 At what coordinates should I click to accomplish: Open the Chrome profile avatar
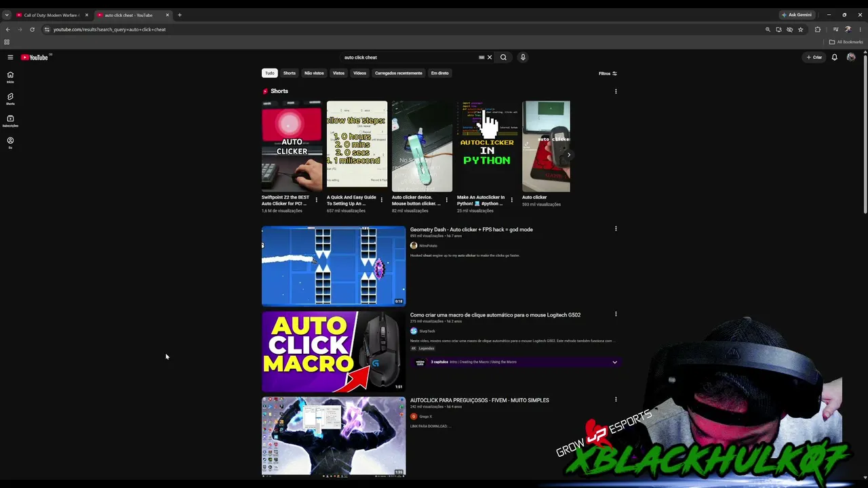point(848,30)
